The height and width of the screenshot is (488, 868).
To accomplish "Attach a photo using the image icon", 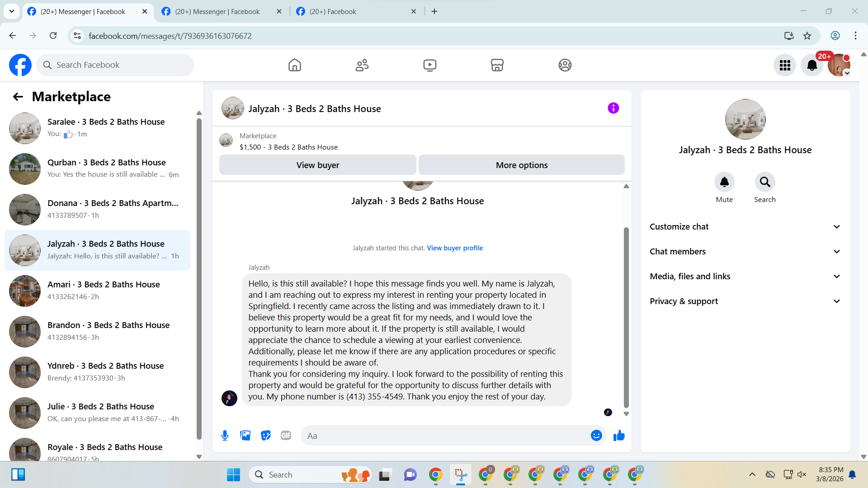I will pyautogui.click(x=245, y=436).
